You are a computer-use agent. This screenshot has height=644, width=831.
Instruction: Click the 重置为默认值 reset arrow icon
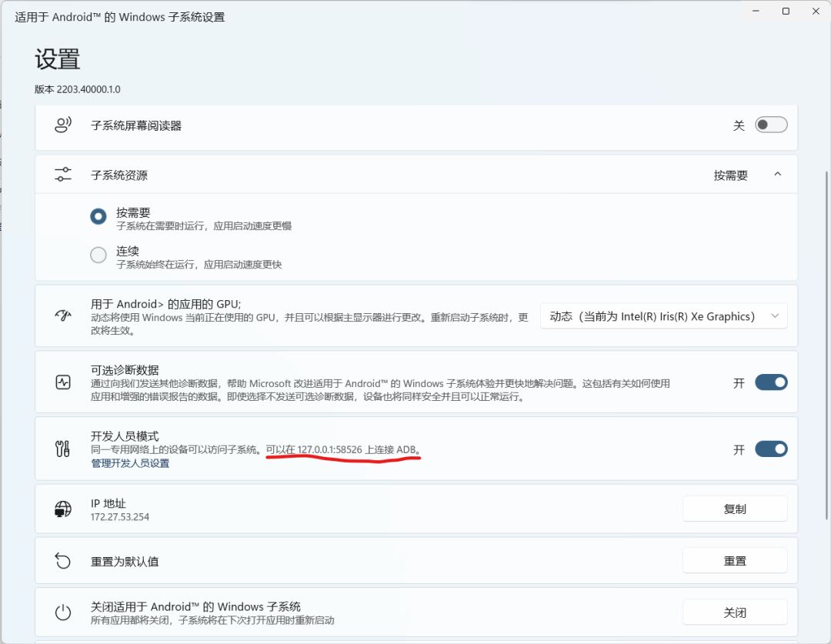pos(63,561)
